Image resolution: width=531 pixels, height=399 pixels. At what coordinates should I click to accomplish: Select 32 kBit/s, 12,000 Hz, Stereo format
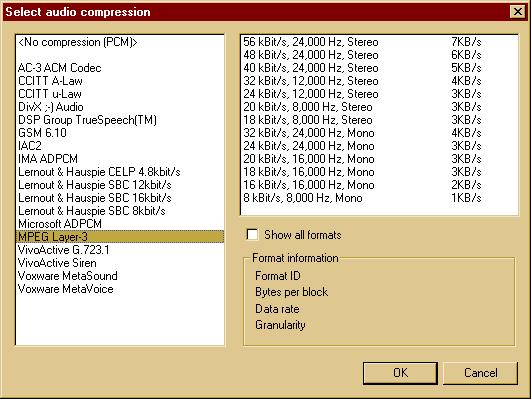pyautogui.click(x=379, y=81)
